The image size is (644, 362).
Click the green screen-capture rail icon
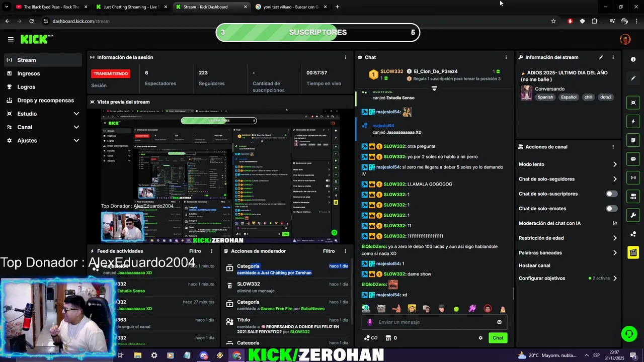[633, 103]
